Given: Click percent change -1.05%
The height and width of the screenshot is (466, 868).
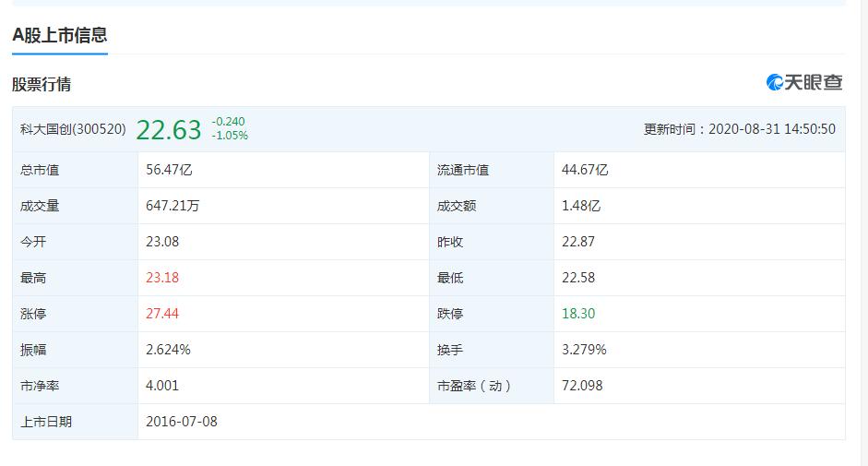Looking at the screenshot, I should [x=230, y=136].
